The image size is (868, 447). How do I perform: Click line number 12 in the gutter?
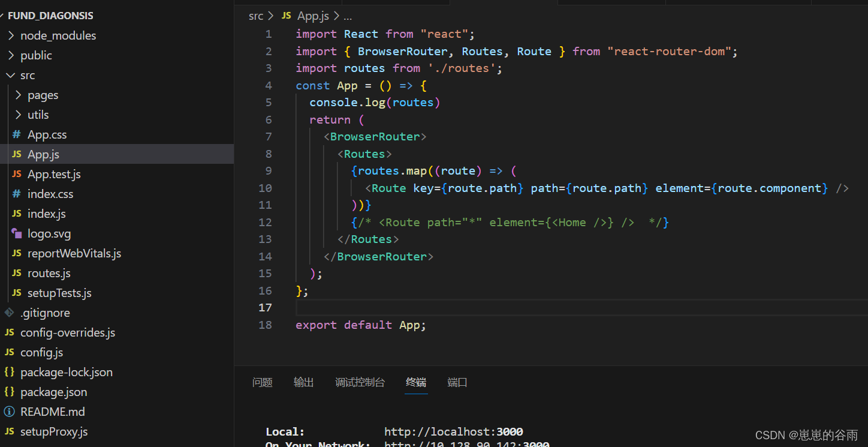tap(265, 222)
